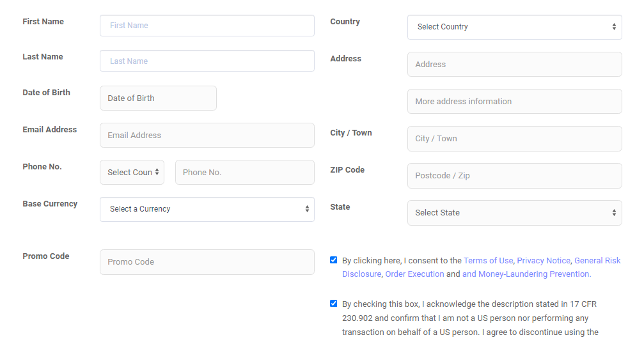
Task: Uncheck the Terms of Use consent checkbox
Action: pos(333,260)
